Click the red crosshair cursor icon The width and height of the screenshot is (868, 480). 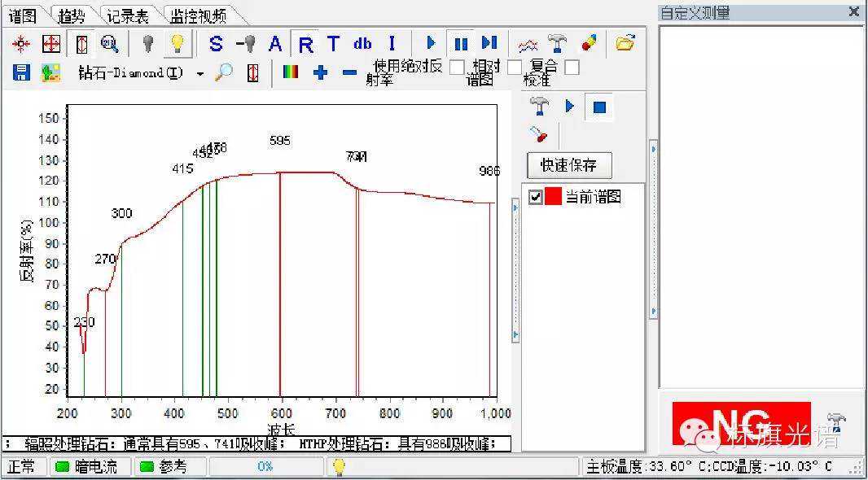20,44
